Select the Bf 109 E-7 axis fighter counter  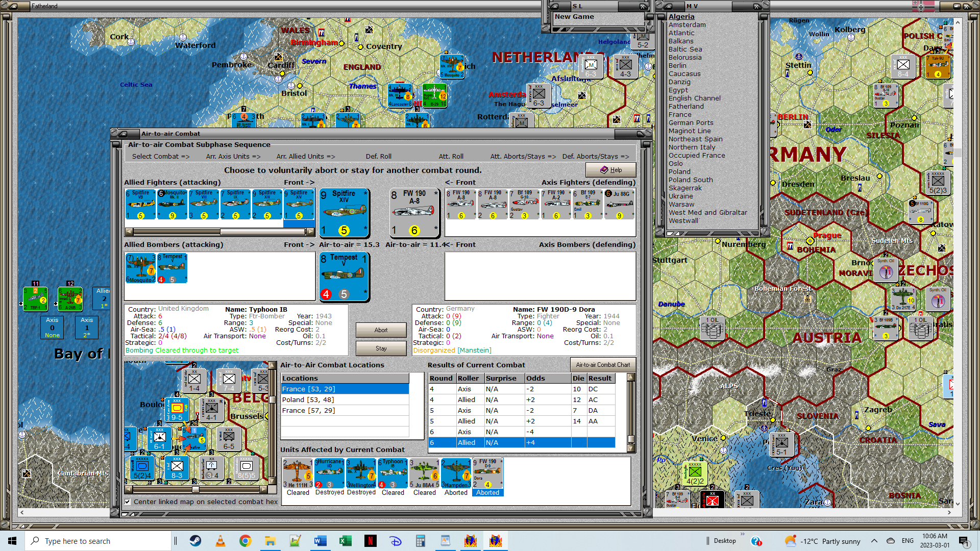(587, 205)
